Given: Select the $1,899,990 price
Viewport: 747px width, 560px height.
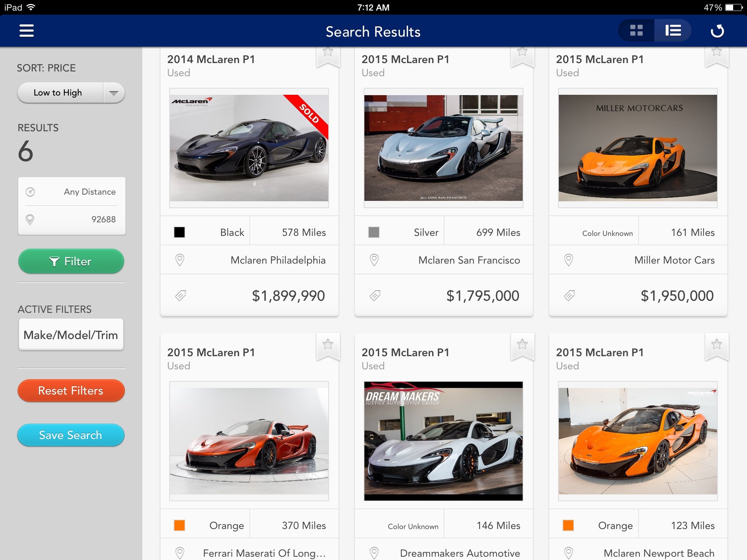Looking at the screenshot, I should tap(289, 296).
